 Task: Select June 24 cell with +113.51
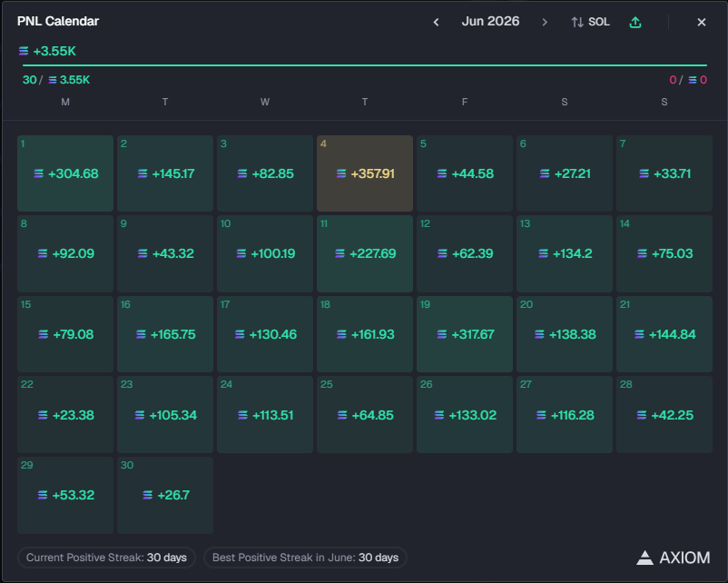coord(265,414)
